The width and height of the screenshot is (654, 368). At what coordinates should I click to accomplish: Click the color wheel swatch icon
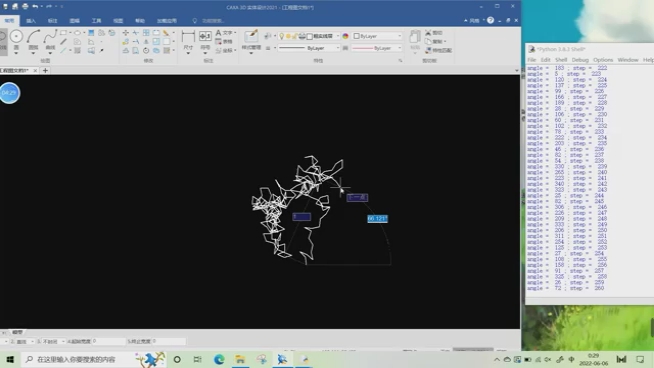pos(345,36)
